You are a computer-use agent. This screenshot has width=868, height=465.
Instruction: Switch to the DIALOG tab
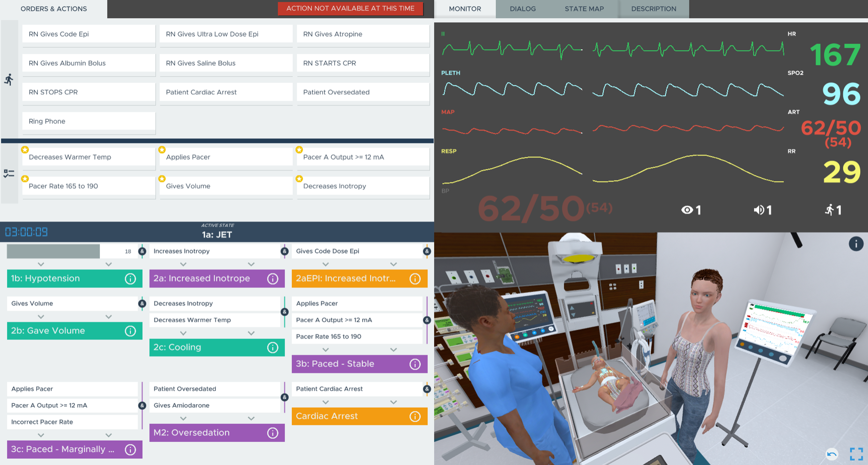pos(523,9)
